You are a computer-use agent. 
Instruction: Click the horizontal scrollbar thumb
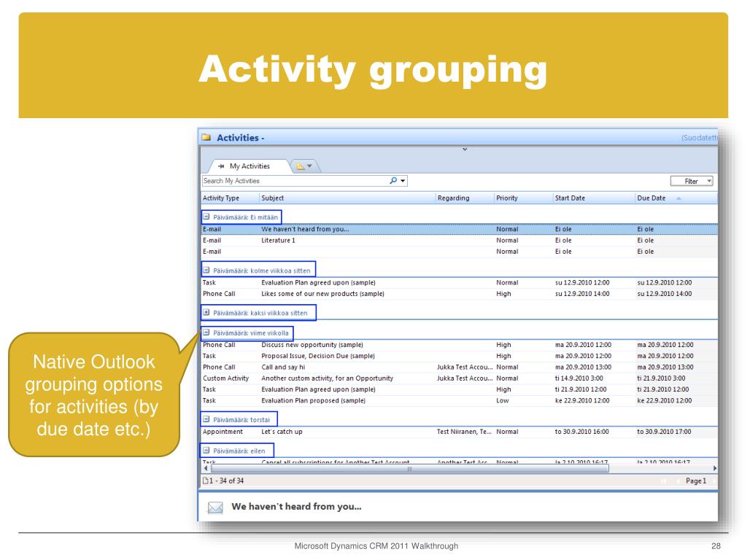pyautogui.click(x=409, y=469)
